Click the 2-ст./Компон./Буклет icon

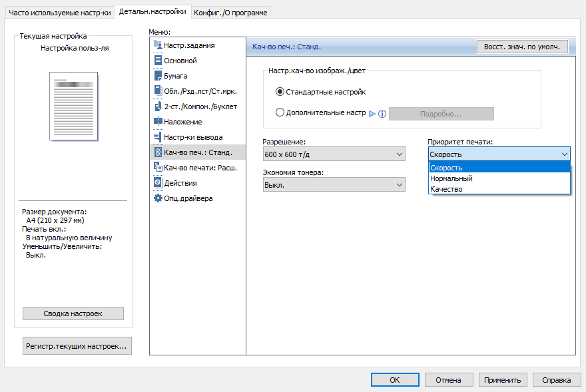coord(158,106)
